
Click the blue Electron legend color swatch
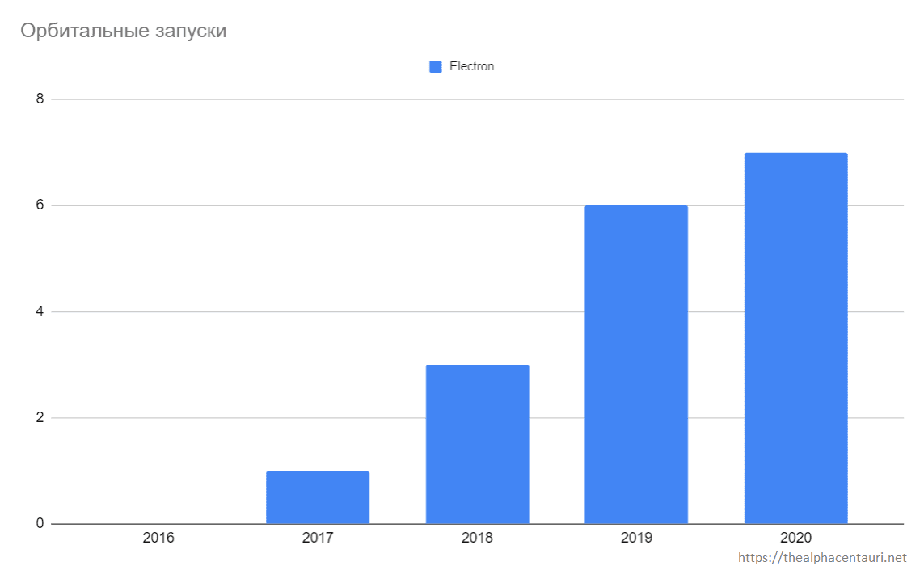pyautogui.click(x=435, y=67)
